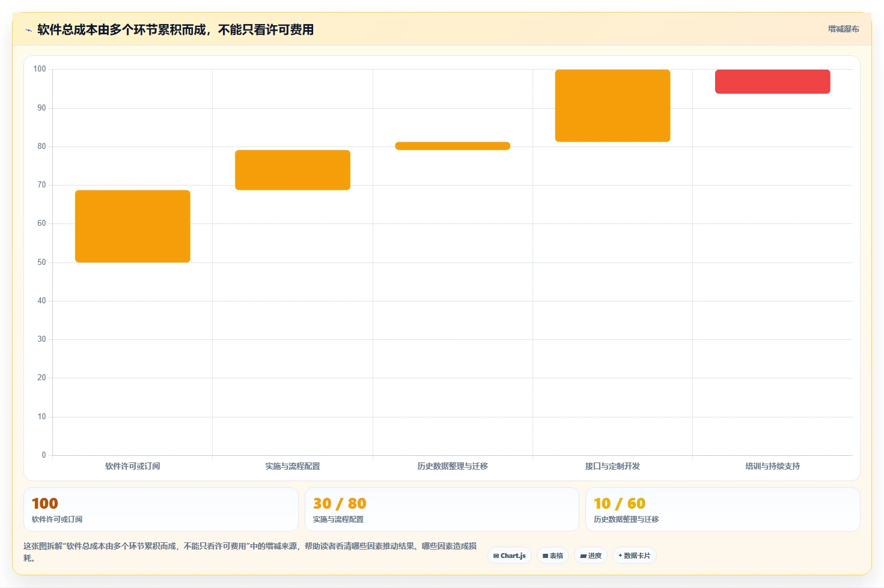
Task: Select the red 培训与持续支持 bar
Action: 773,82
